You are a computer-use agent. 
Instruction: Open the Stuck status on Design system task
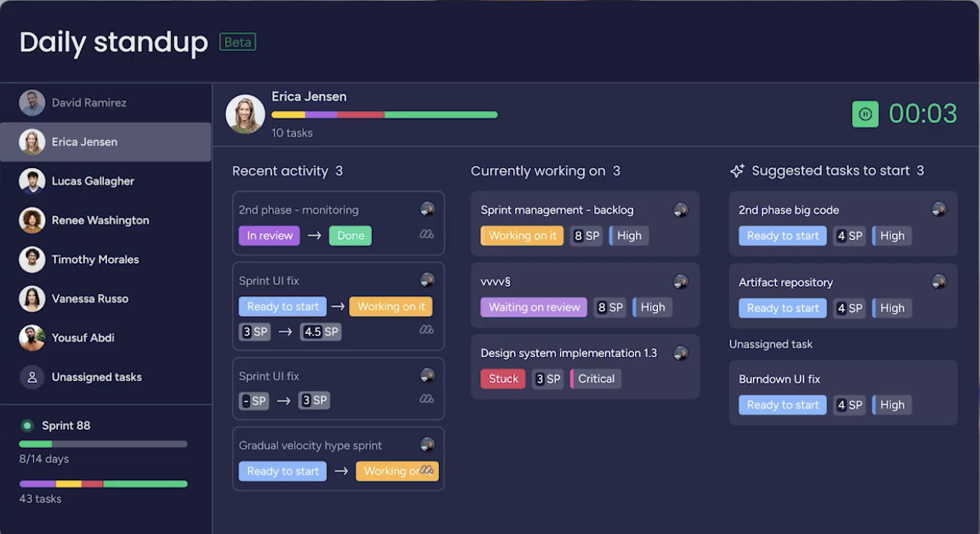click(502, 379)
